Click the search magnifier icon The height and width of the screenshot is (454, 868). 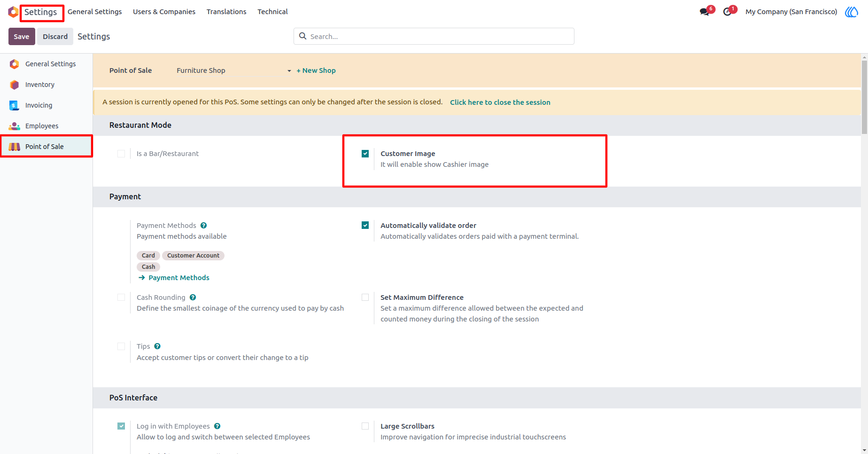(x=303, y=36)
